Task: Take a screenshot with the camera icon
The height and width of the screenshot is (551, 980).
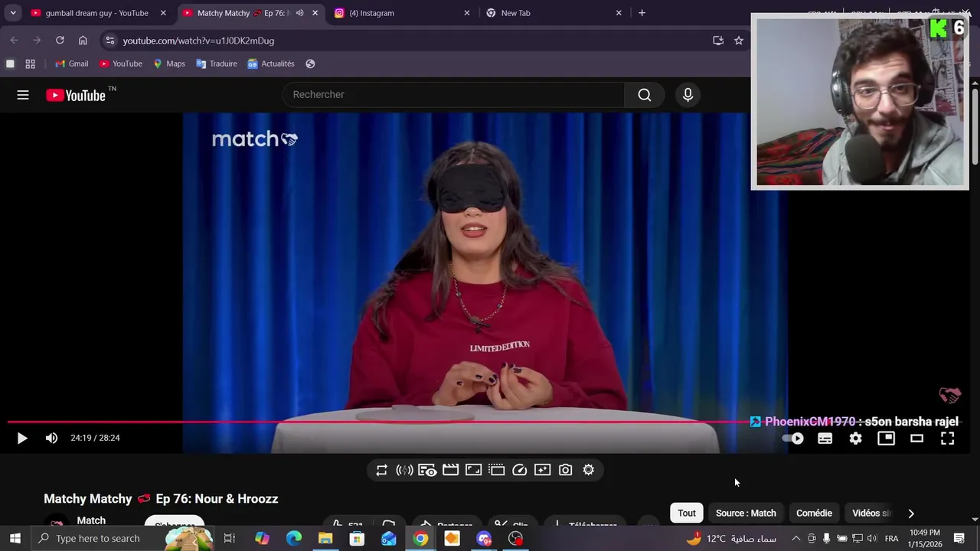Action: pos(565,470)
